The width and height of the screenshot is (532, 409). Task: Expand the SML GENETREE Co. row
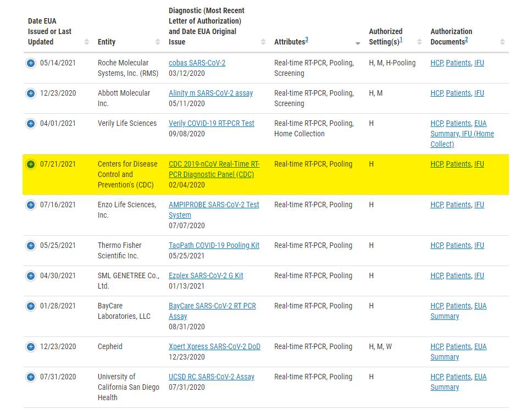(31, 275)
